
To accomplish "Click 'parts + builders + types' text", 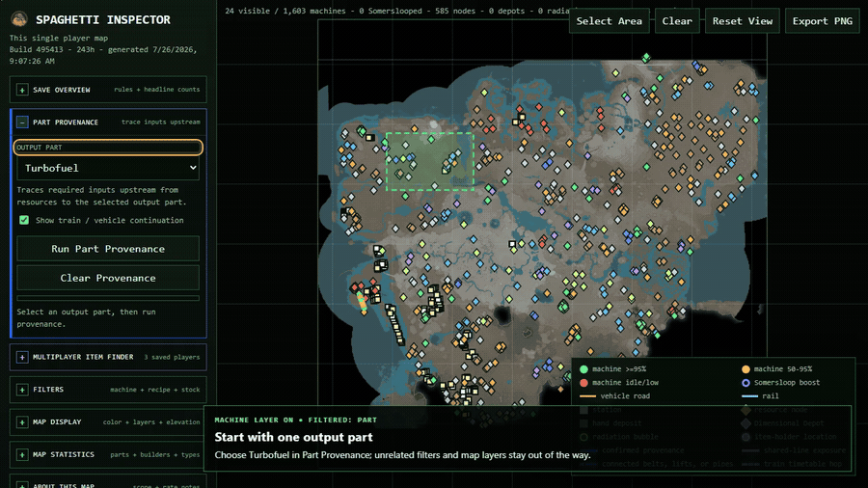I will click(x=154, y=455).
